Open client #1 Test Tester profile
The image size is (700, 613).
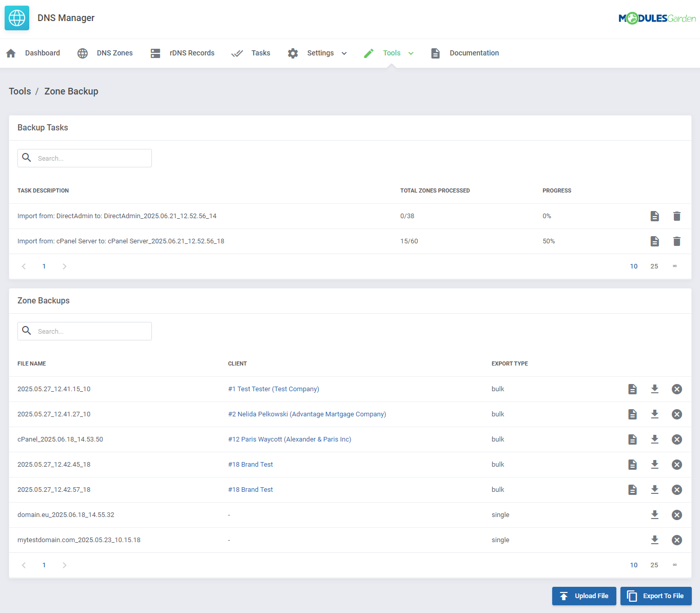(274, 389)
